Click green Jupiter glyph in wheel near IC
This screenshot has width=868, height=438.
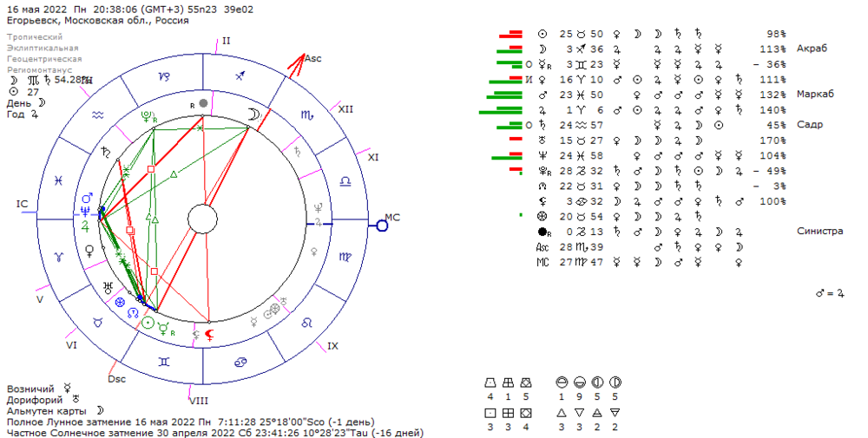coord(85,226)
